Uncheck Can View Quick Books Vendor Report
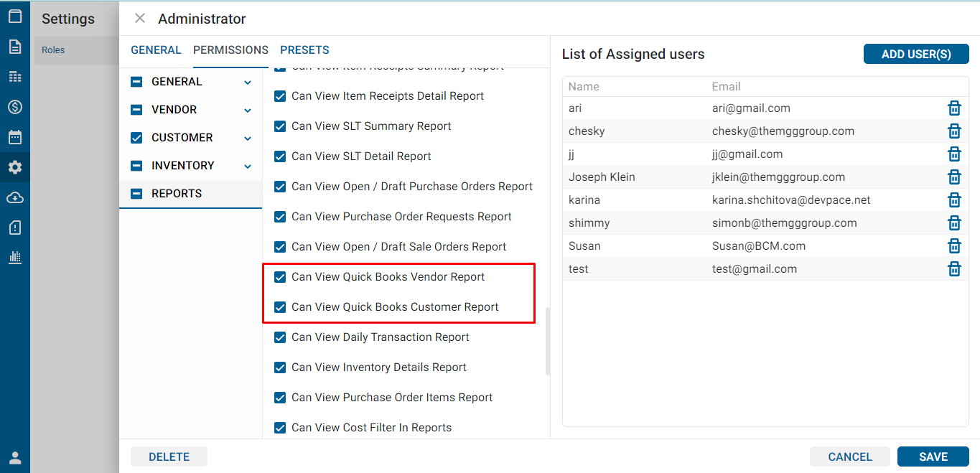 click(281, 277)
